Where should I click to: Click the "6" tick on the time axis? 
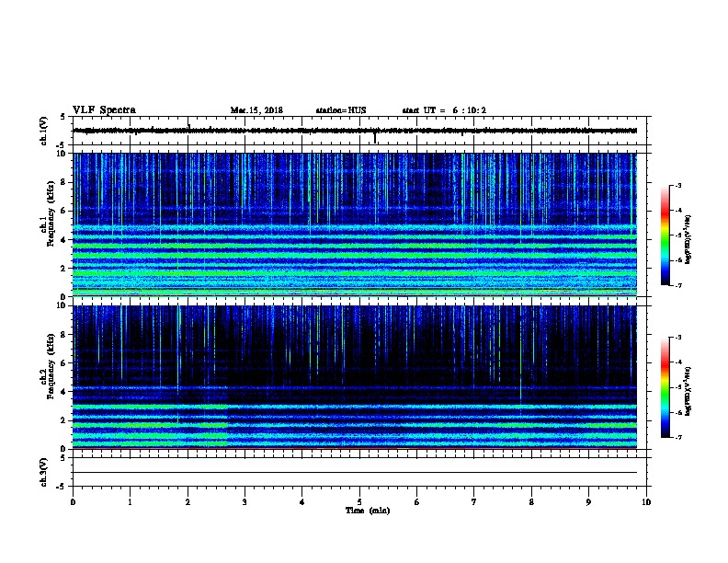[x=417, y=502]
